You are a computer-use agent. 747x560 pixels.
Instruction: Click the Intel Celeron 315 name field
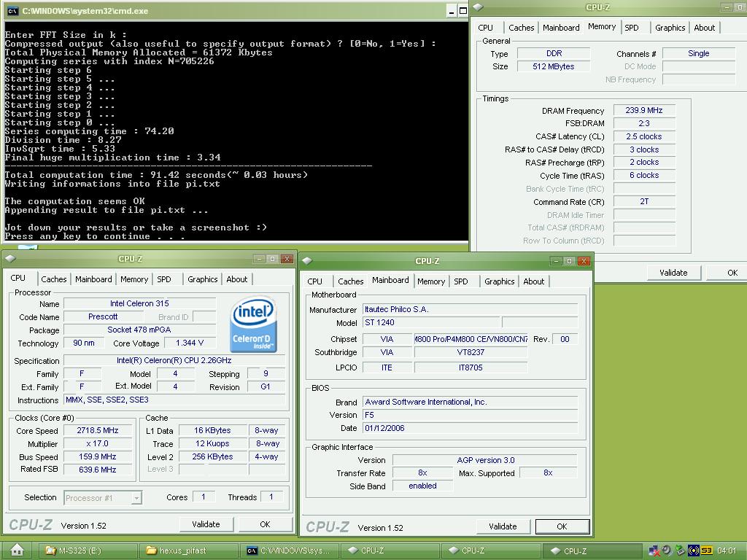[139, 303]
